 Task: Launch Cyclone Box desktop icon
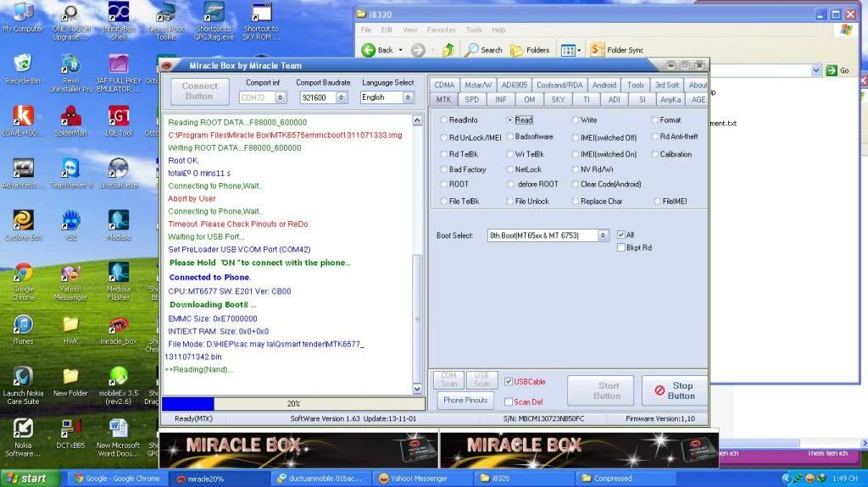point(23,225)
